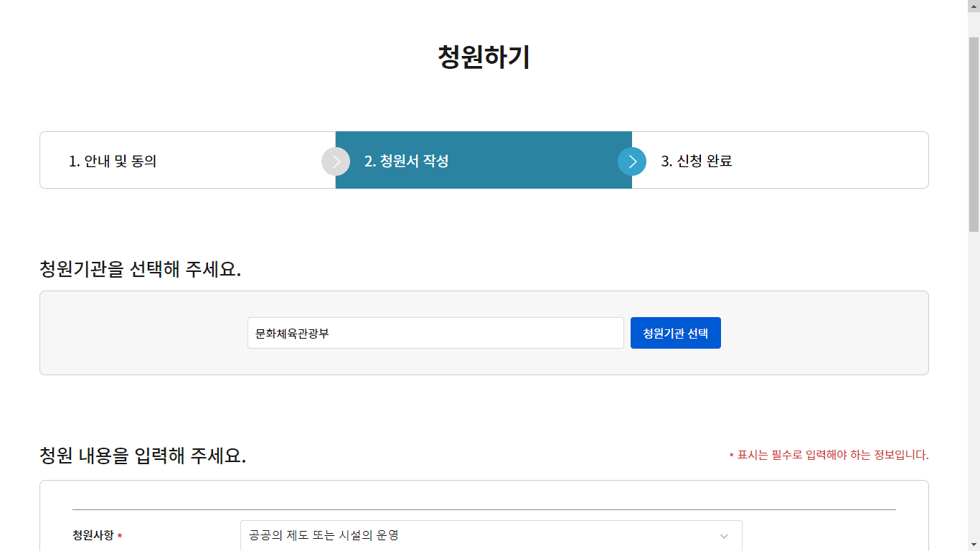Click the scrollbar down arrow
The width and height of the screenshot is (980, 551).
coord(974,545)
